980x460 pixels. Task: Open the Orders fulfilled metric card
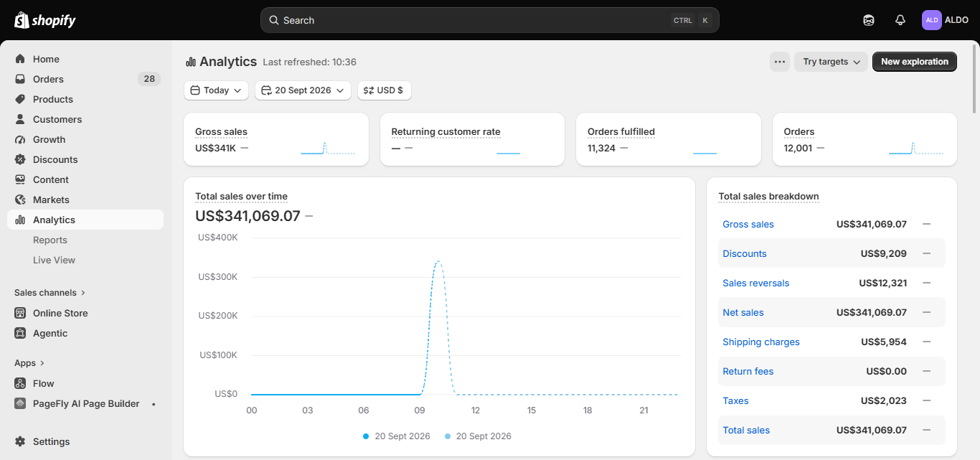point(669,139)
